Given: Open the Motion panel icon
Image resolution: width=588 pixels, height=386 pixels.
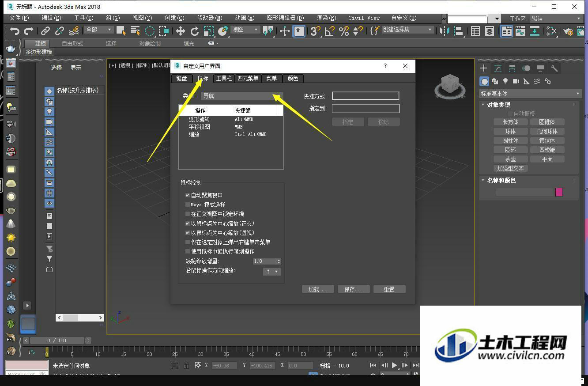Looking at the screenshot, I should (x=526, y=68).
